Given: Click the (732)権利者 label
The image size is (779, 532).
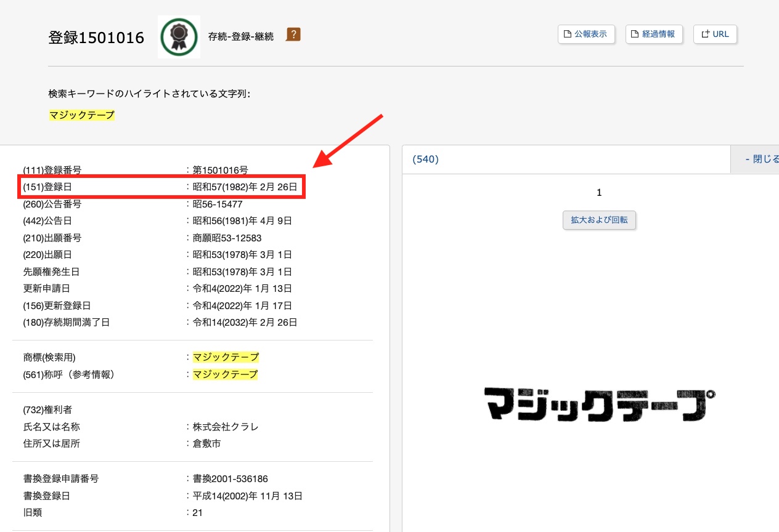Looking at the screenshot, I should (x=48, y=409).
